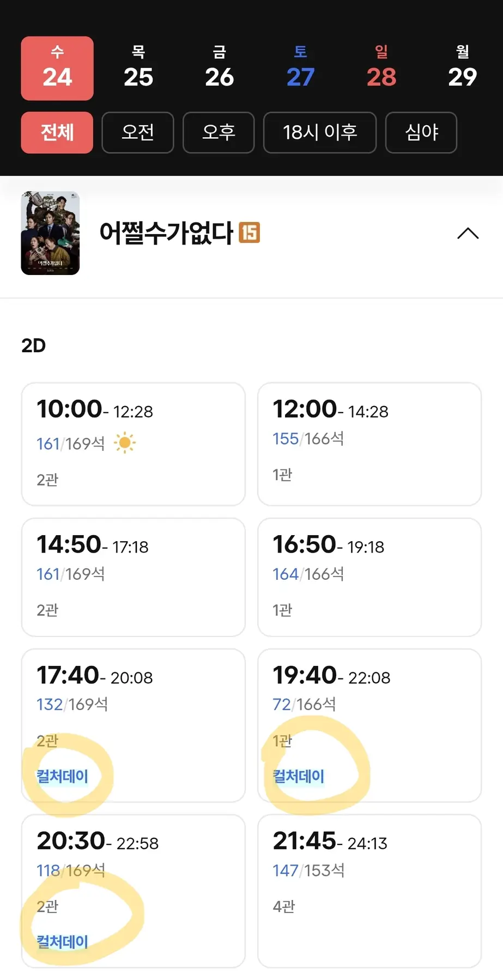Choose Saturday 27 date
The width and height of the screenshot is (503, 980).
click(300, 69)
